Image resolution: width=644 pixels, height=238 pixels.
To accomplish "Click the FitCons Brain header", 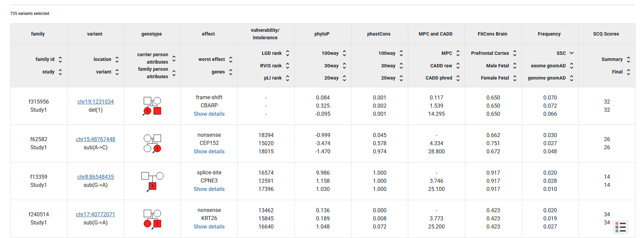I will click(x=492, y=34).
